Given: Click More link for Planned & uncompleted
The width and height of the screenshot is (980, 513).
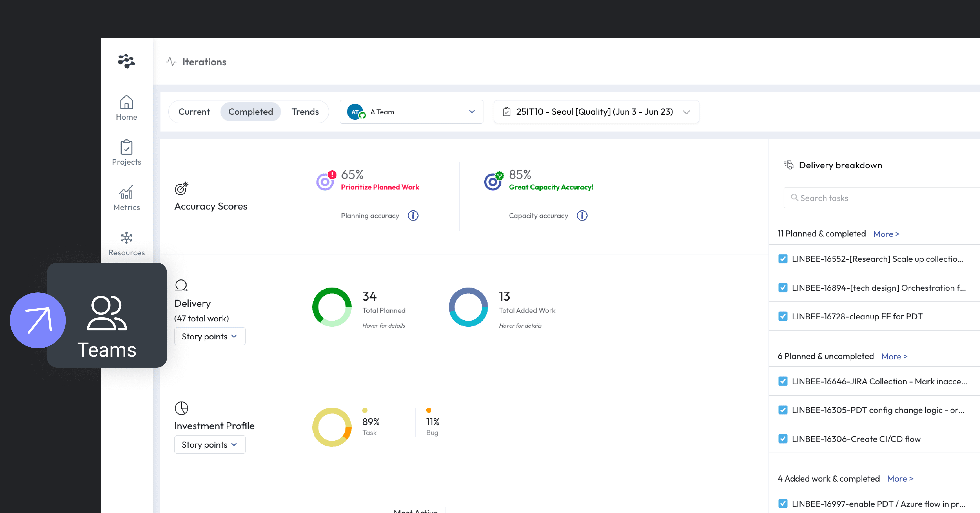Looking at the screenshot, I should (894, 357).
